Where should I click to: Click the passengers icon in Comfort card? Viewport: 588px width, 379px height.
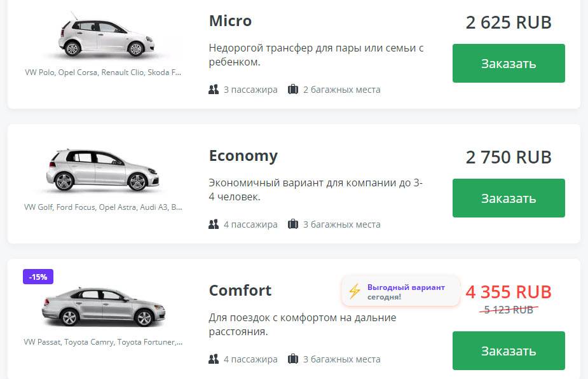click(x=214, y=359)
